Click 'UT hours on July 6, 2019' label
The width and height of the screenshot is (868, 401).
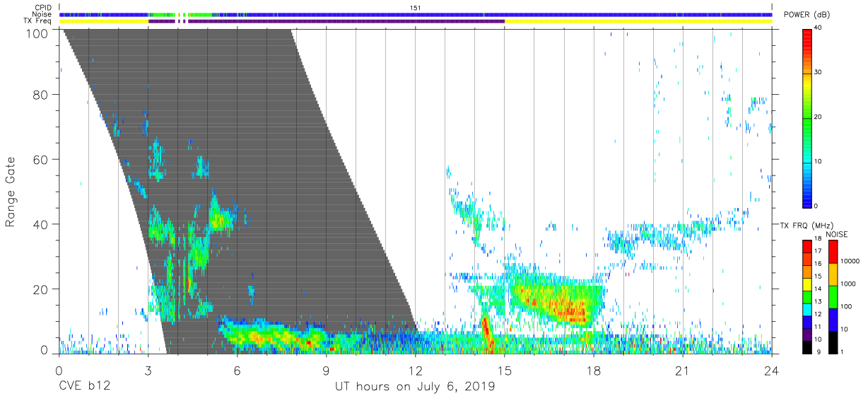click(x=415, y=387)
